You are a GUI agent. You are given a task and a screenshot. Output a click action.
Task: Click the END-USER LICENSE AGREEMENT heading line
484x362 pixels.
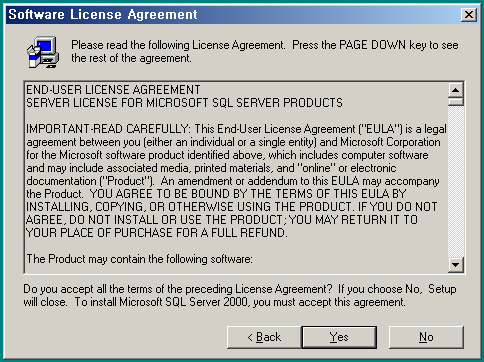113,90
